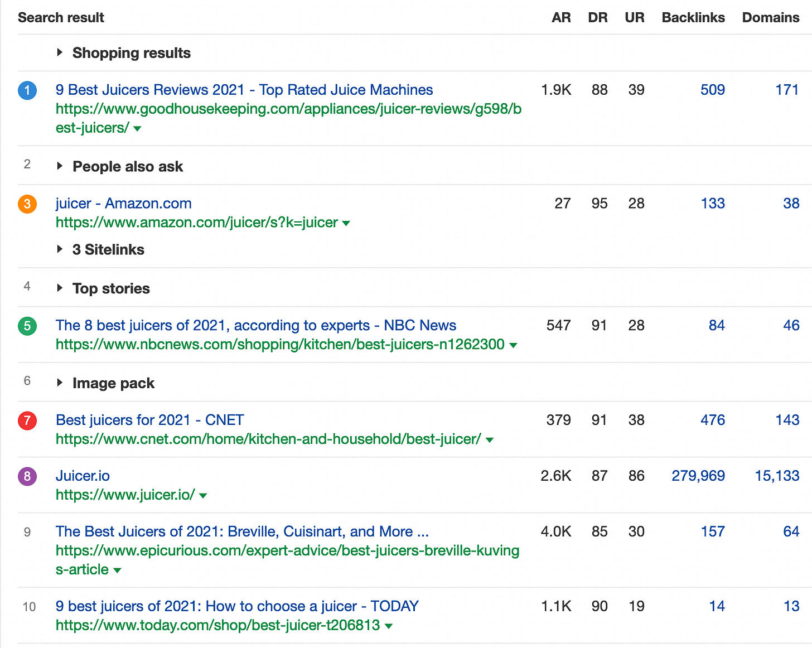Open 15,133 domains for Juicer.io

pyautogui.click(x=777, y=476)
